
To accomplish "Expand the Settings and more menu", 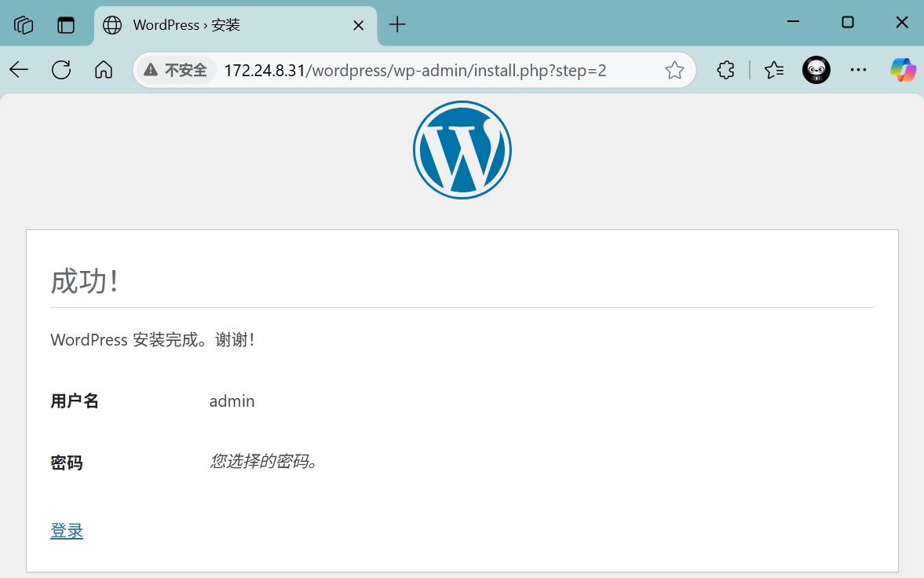I will (858, 70).
